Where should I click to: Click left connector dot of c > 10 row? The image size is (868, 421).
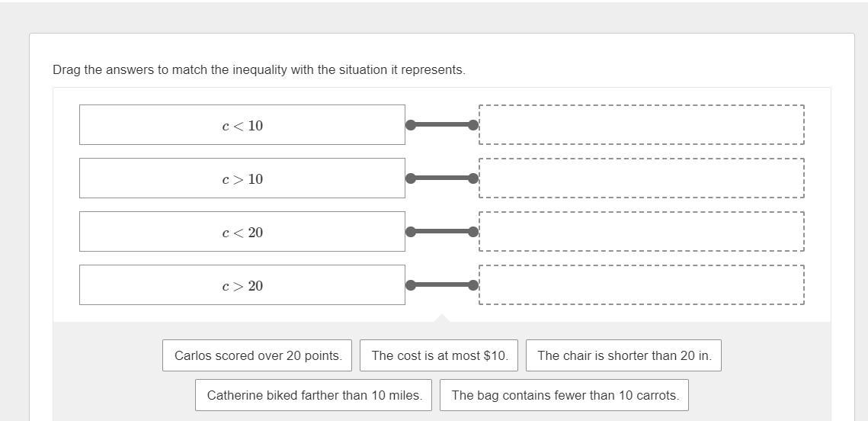(411, 178)
